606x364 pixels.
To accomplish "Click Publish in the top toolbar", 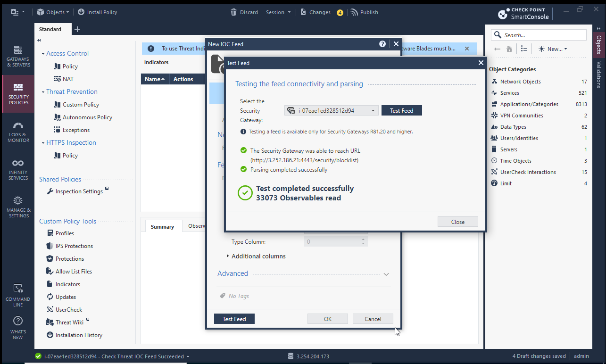I will click(x=364, y=12).
